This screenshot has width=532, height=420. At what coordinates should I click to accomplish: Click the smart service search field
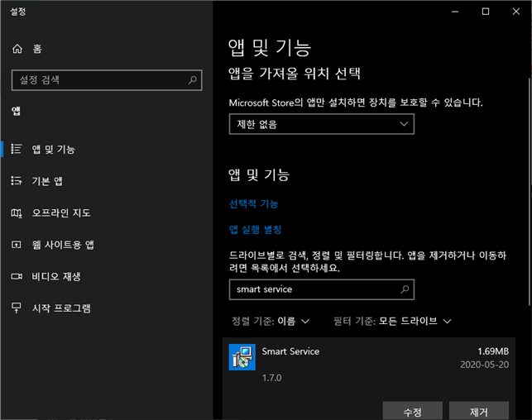pos(321,289)
